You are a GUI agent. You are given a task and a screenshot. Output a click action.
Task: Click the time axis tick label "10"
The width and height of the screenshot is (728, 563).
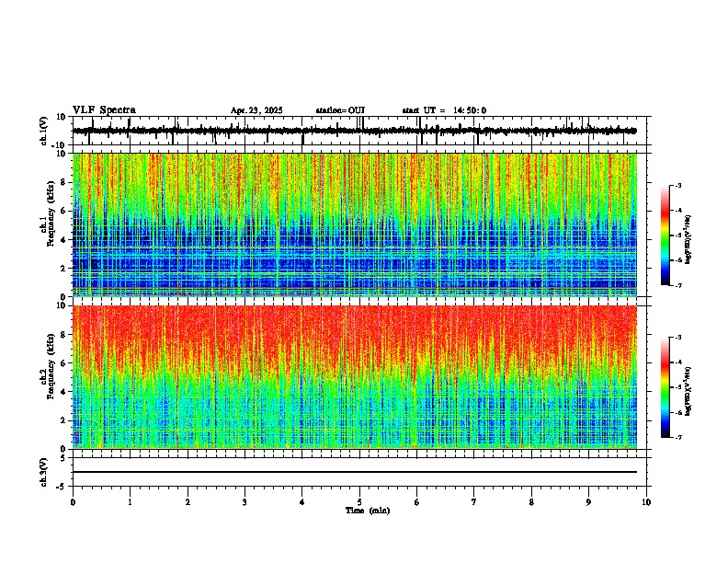[x=646, y=502]
